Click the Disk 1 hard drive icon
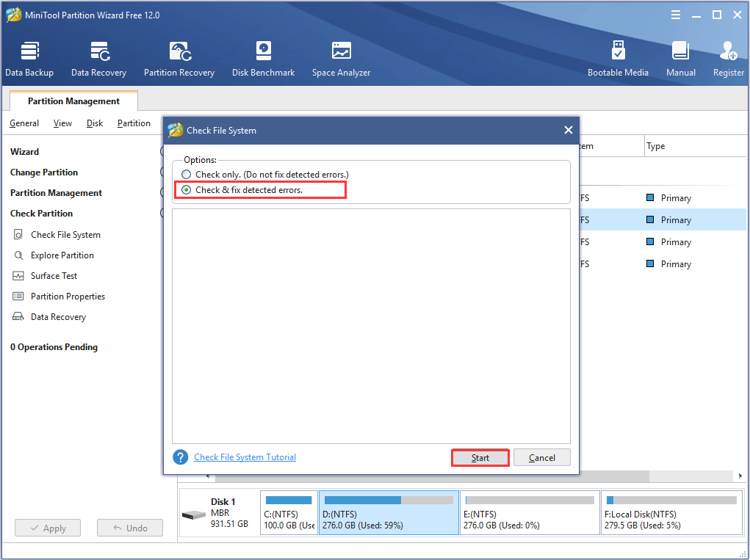Image resolution: width=750 pixels, height=560 pixels. 194,514
